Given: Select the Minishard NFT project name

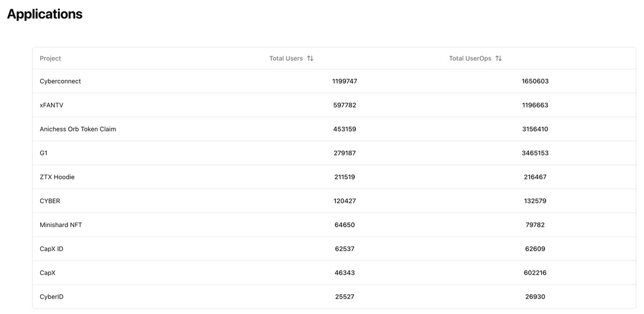Looking at the screenshot, I should click(61, 225).
